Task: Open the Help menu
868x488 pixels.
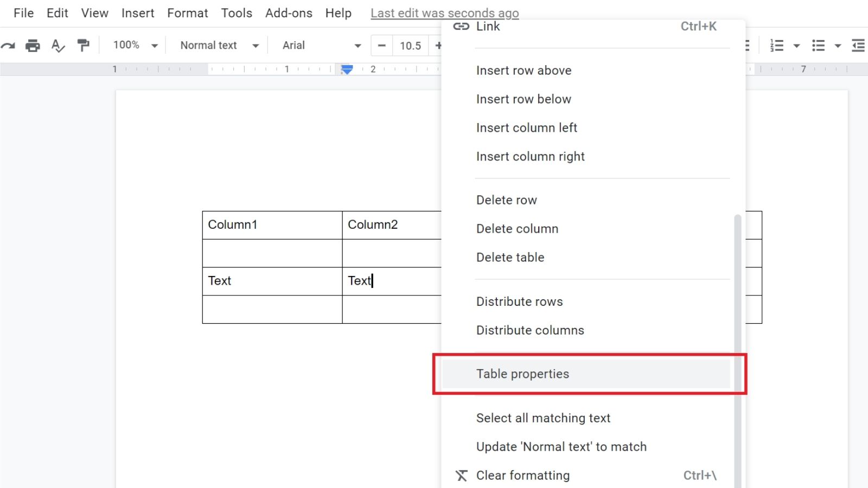Action: coord(339,13)
